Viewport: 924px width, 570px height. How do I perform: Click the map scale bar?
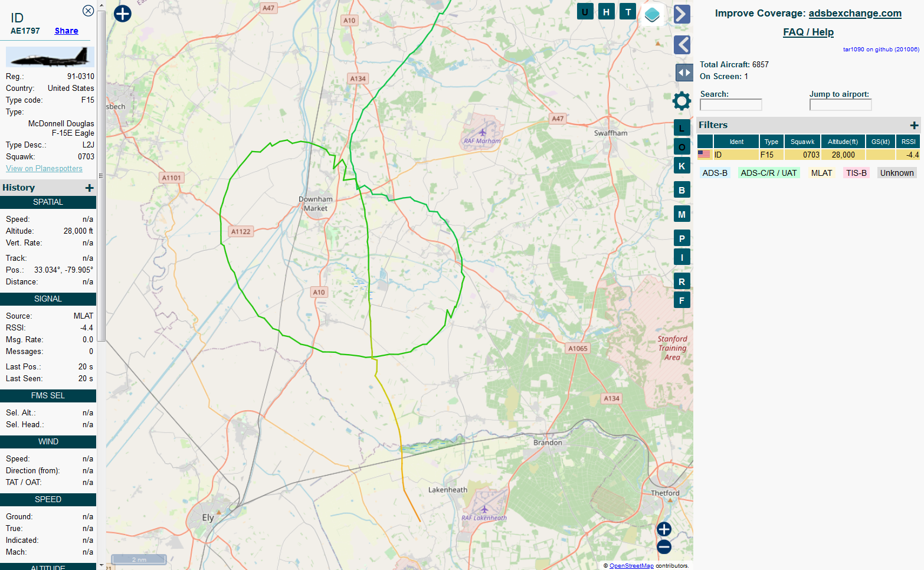(139, 559)
